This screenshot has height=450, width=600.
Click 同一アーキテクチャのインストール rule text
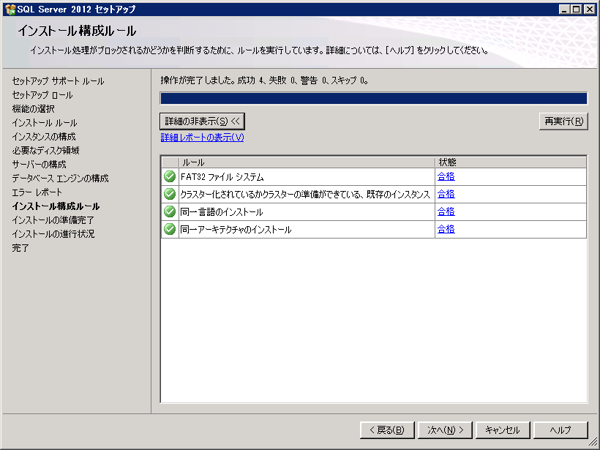(x=236, y=230)
